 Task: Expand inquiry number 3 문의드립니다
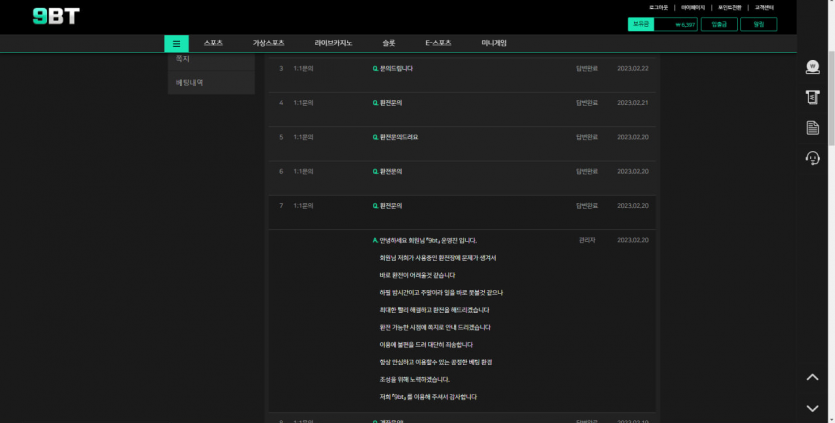(x=394, y=69)
